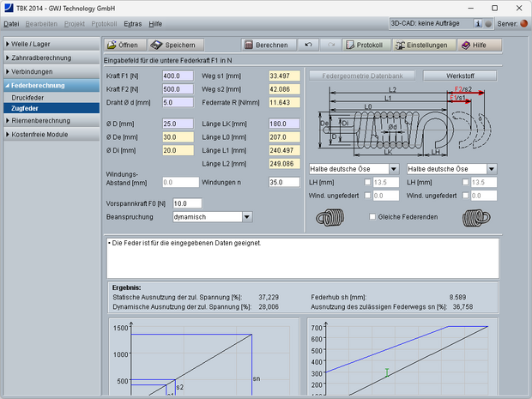
Task: Click the Vorspannkraft F0 input field
Action: pos(186,203)
